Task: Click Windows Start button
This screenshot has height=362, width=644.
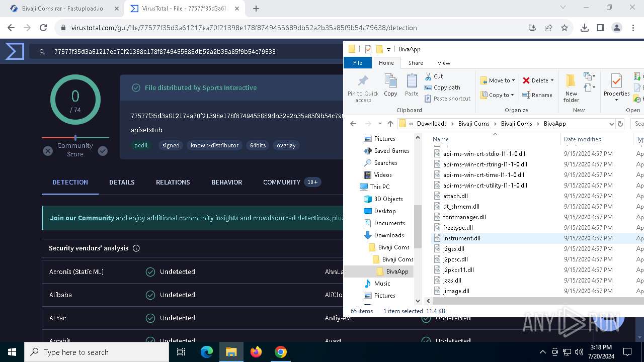Action: tap(12, 352)
